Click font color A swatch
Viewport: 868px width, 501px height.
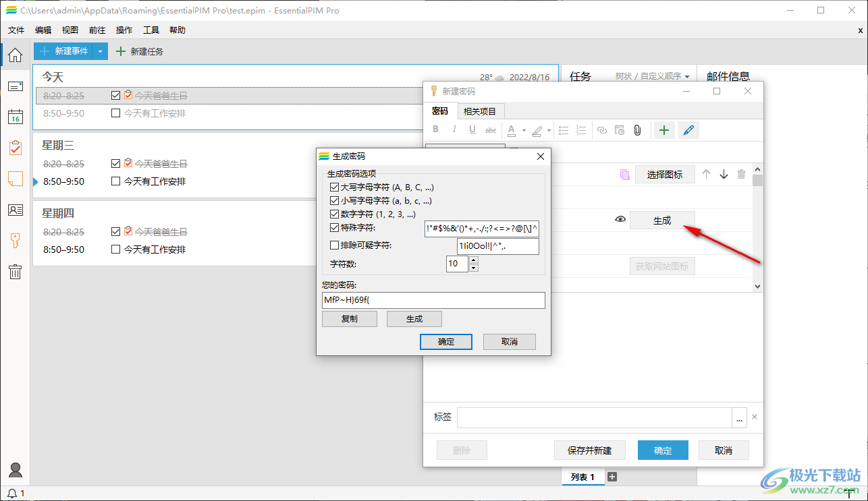tap(512, 130)
